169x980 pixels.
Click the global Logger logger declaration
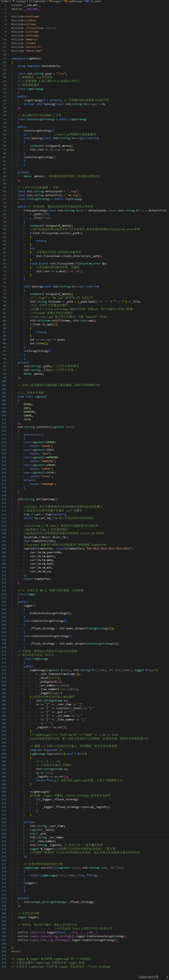(x=29, y=918)
